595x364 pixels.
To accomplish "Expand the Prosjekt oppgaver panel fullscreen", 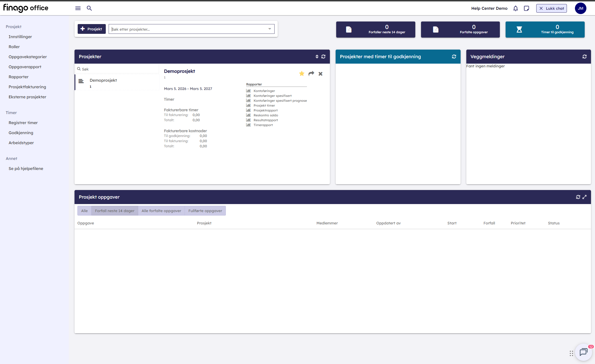I will coord(584,197).
